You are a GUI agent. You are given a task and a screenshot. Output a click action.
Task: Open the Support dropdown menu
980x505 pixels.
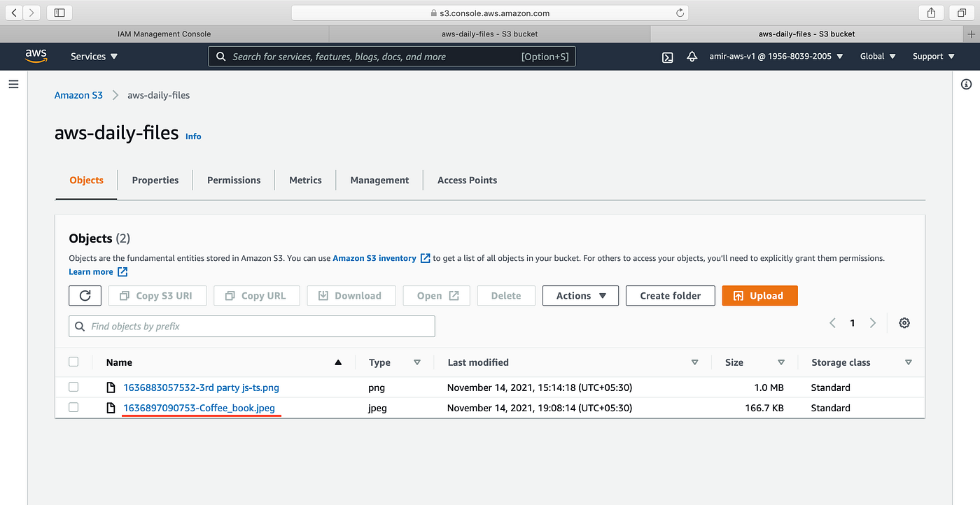coord(934,57)
